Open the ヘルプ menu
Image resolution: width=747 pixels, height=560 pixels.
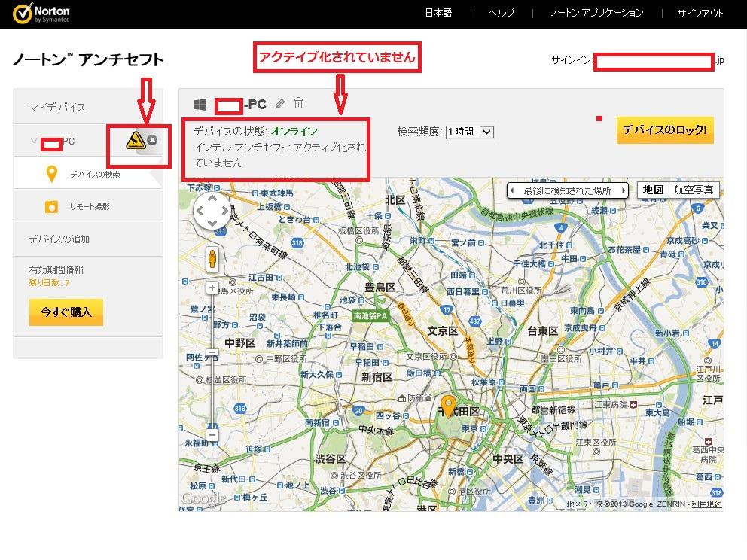point(502,13)
